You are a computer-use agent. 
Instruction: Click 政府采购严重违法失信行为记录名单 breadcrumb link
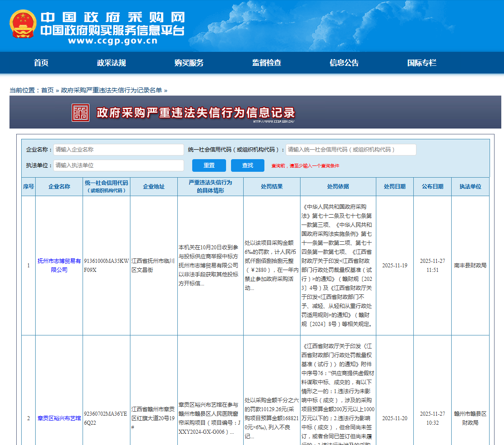(x=111, y=90)
